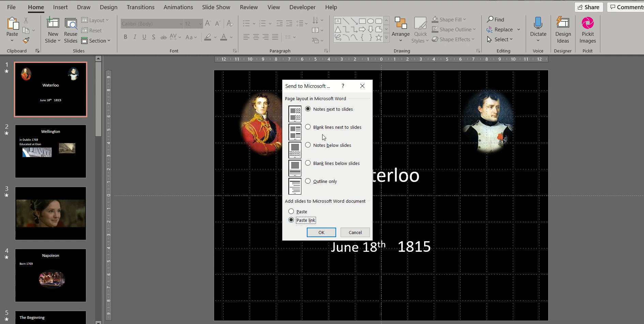Expand the Shape Effects dropdown
This screenshot has width=644, height=324.
click(x=473, y=39)
